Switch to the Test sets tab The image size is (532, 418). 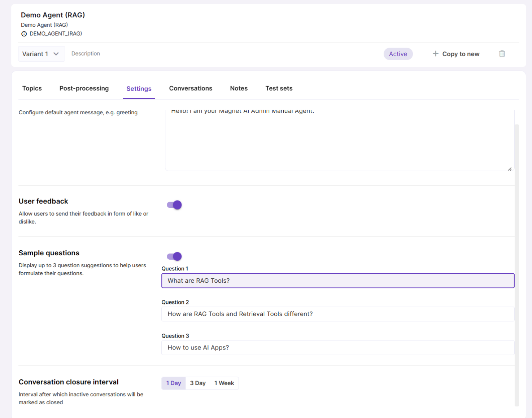279,88
